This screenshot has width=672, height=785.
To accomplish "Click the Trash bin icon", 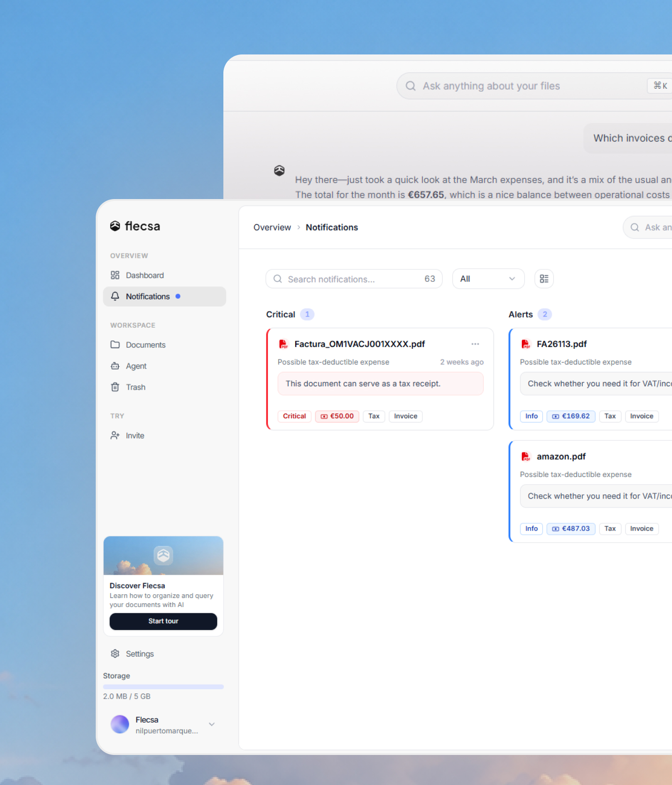I will pos(115,387).
